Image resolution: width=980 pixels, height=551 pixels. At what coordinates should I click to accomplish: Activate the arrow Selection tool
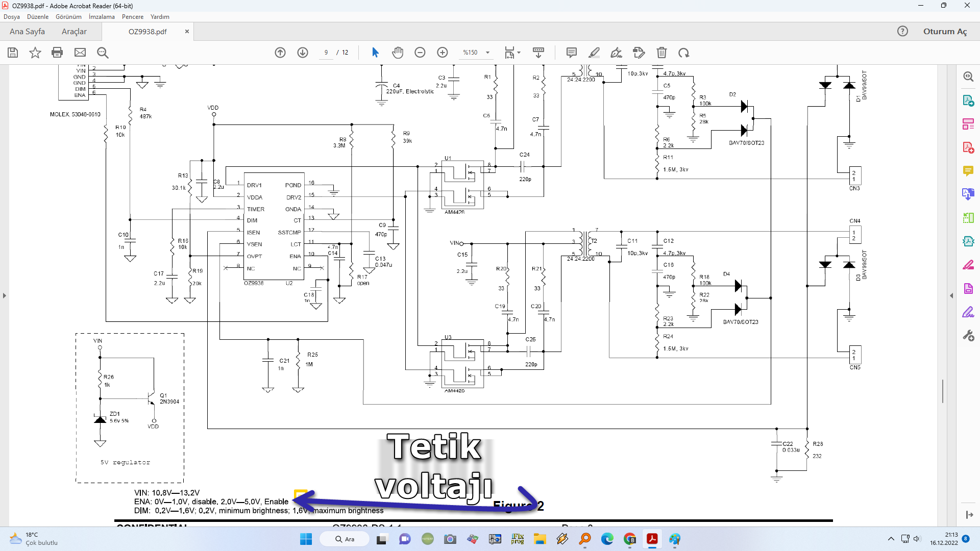coord(375,53)
